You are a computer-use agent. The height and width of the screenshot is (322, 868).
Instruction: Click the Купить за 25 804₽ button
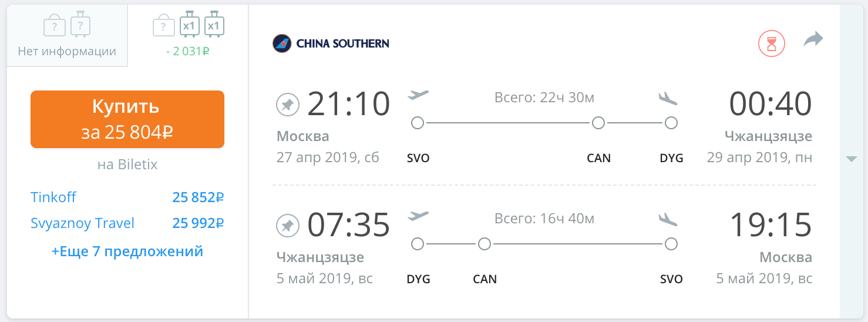coord(127,119)
